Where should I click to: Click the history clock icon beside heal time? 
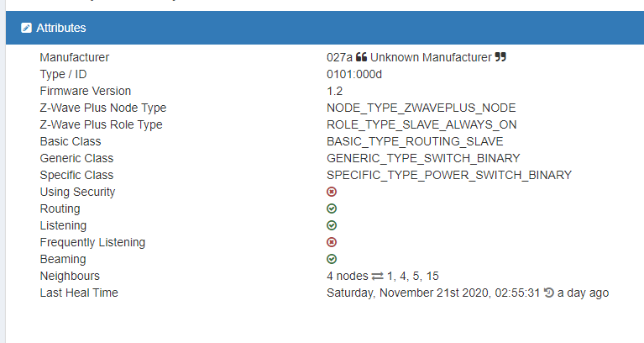[548, 293]
